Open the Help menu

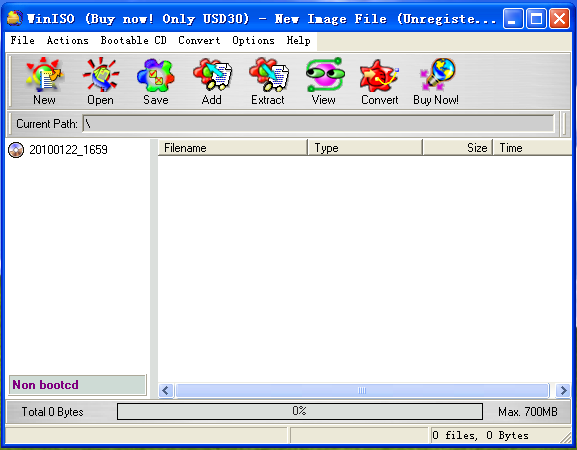pyautogui.click(x=298, y=40)
